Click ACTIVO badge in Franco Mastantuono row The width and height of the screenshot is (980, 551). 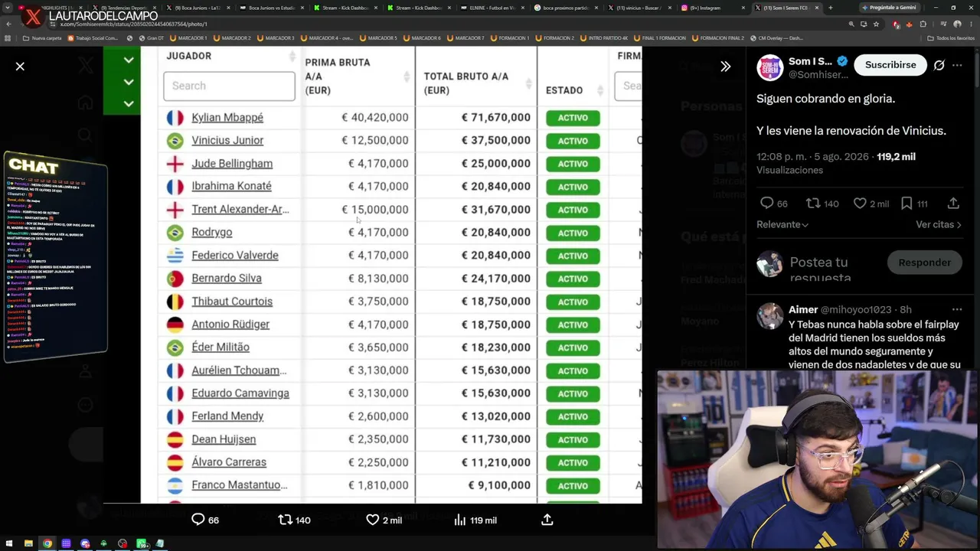coord(573,485)
